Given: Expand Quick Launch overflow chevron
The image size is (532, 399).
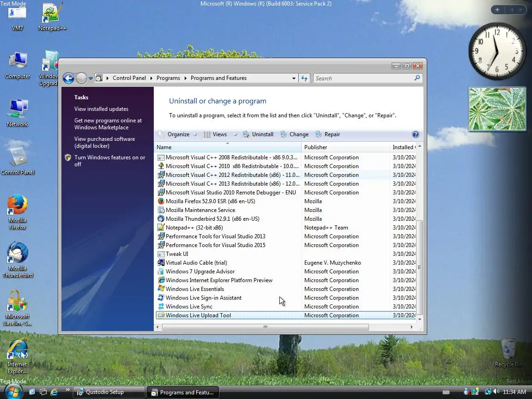Looking at the screenshot, I should 67,390.
